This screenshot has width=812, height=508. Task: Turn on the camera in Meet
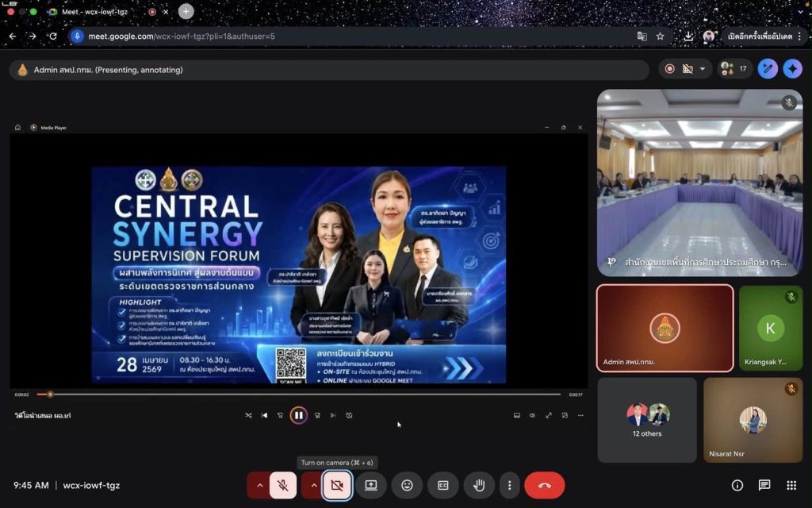click(x=337, y=485)
